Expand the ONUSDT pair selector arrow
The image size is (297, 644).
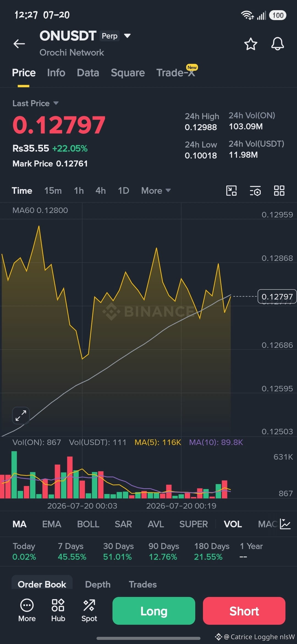tap(127, 36)
